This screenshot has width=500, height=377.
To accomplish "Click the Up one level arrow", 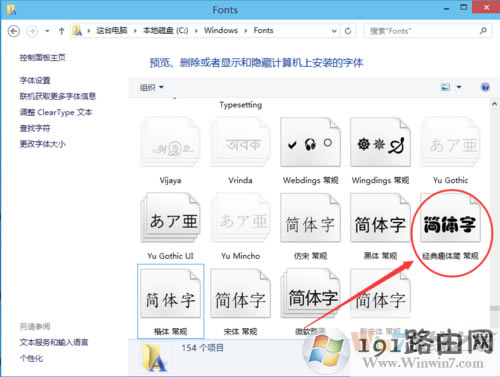I will tap(61, 31).
